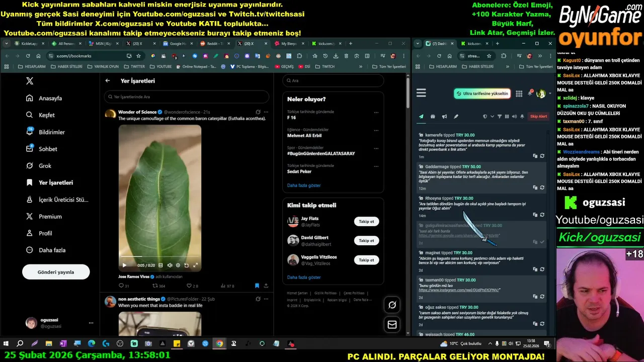Screen dimensions: 644x362
Task: Open more options on non aesthetic things post
Action: coord(266,299)
